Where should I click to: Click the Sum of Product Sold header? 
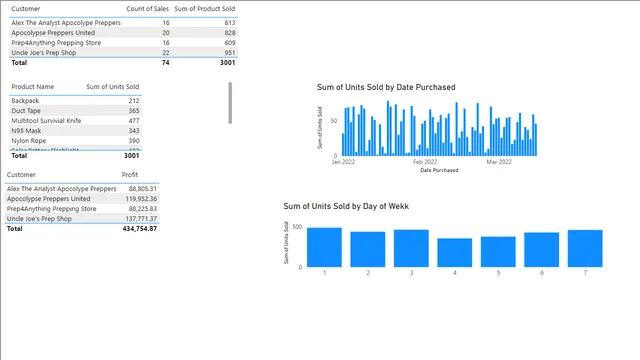[x=204, y=9]
